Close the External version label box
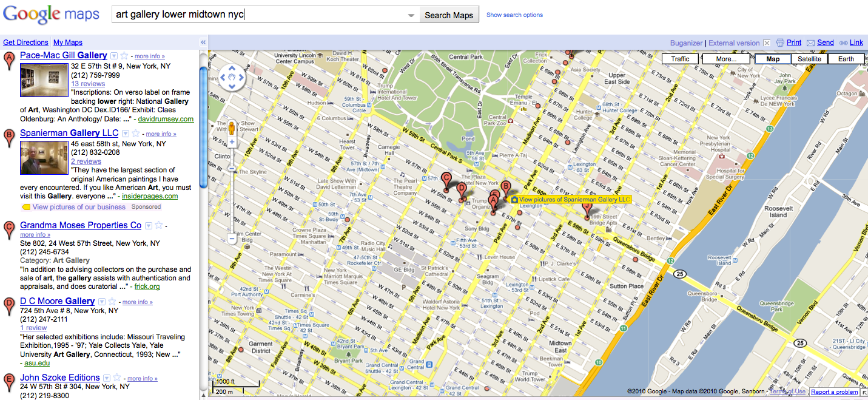 767,43
